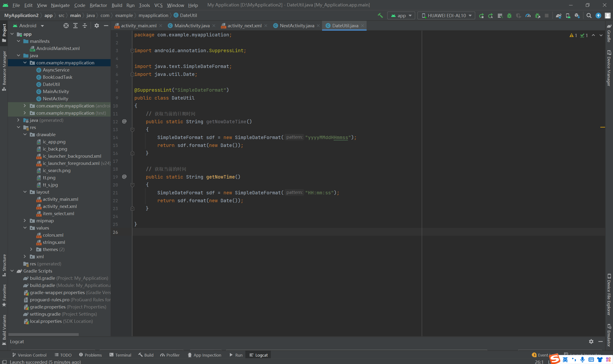Screen dimensions: 613x364
Task: Click the Search Everywhere magnifier icon
Action: click(x=589, y=16)
